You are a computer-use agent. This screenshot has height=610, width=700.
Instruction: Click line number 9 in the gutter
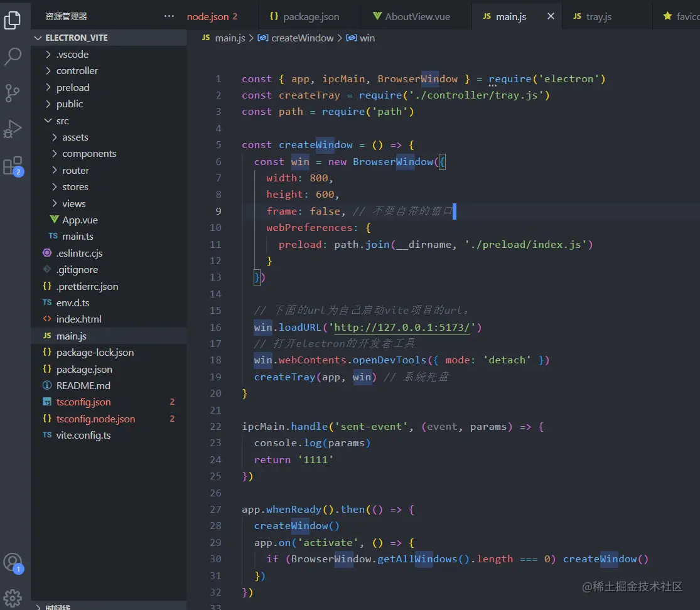[218, 211]
